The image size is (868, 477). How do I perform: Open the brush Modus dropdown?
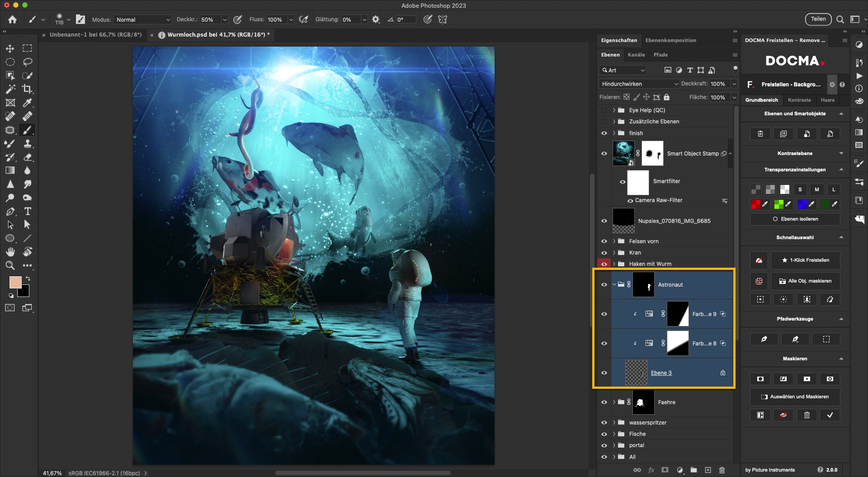pos(142,20)
